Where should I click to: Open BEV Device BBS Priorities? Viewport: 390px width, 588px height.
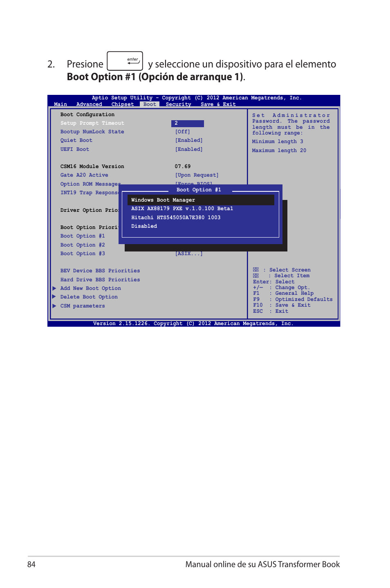coord(100,271)
